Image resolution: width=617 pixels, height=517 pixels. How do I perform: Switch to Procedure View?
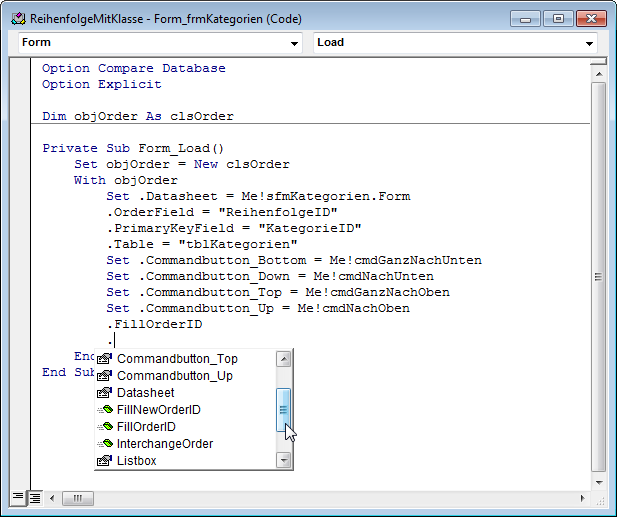pyautogui.click(x=18, y=497)
